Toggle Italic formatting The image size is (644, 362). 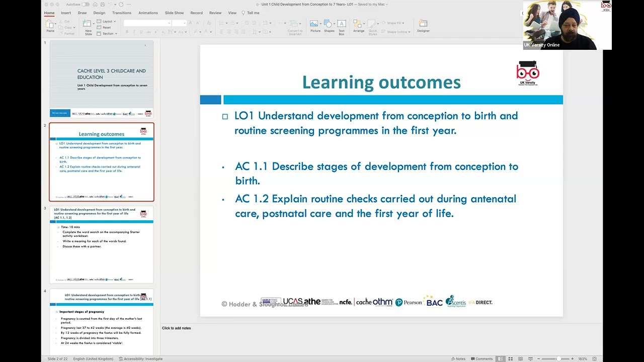134,32
